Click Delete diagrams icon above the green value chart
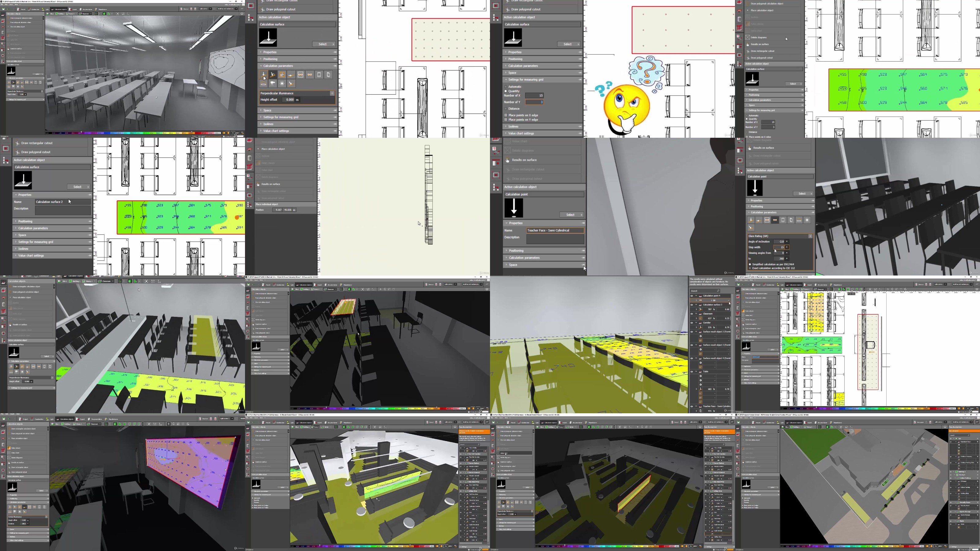Image resolution: width=980 pixels, height=551 pixels. 748,37
